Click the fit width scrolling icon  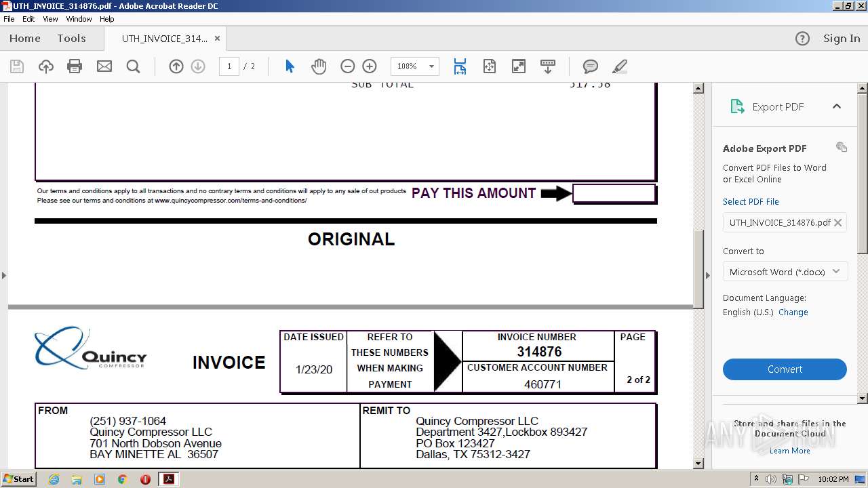pos(460,66)
